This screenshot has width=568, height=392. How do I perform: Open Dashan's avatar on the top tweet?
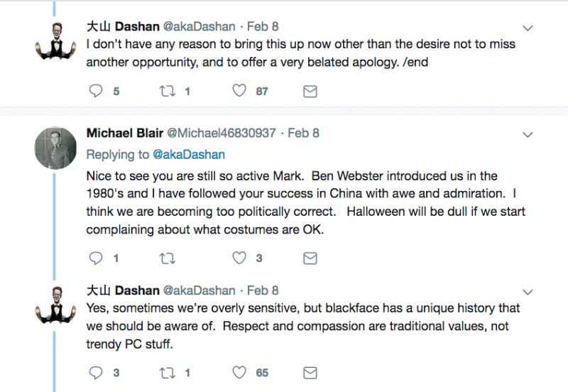(55, 41)
